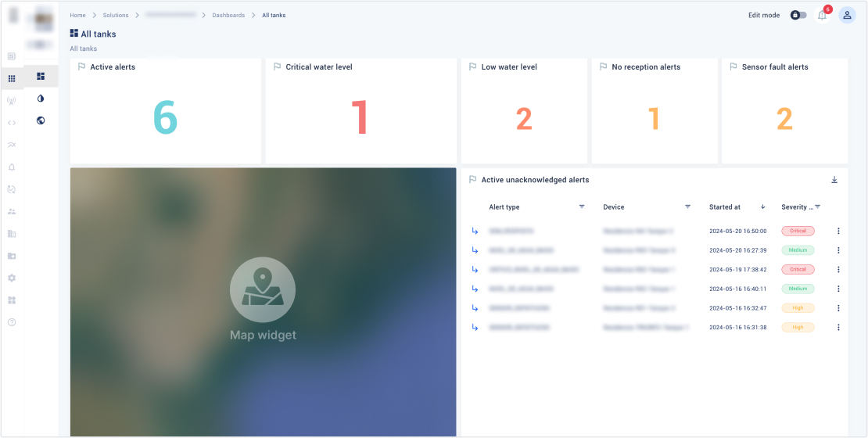Open the Alert type column filter
The width and height of the screenshot is (868, 438).
click(582, 207)
